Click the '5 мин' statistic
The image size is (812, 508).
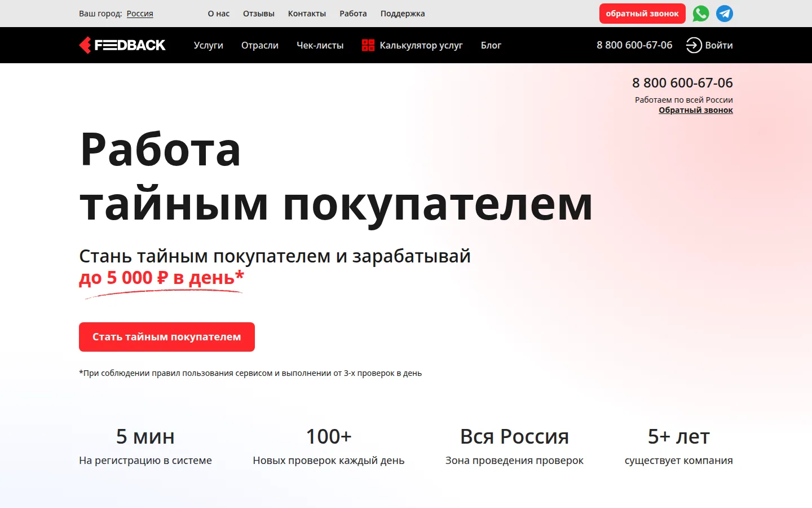pos(145,436)
